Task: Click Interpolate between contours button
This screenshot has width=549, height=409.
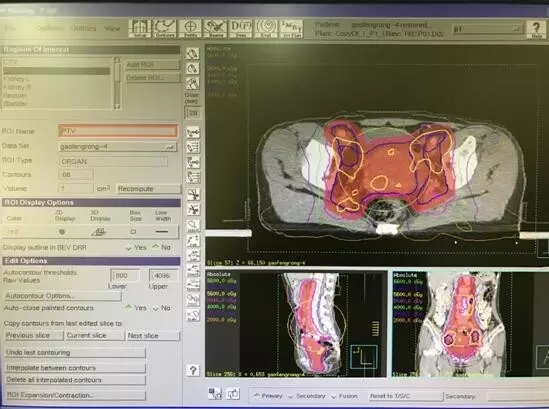Action: coord(75,368)
